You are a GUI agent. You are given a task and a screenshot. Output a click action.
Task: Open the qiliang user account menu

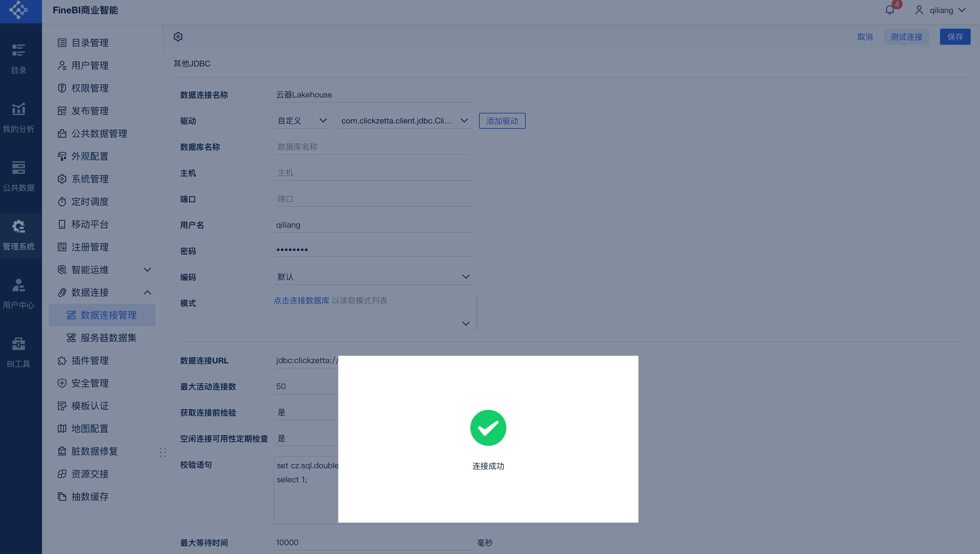[x=941, y=10]
